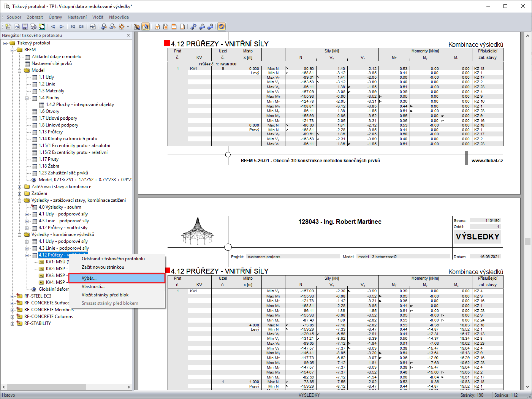Collapse the 1.4 Plochy node

point(27,98)
